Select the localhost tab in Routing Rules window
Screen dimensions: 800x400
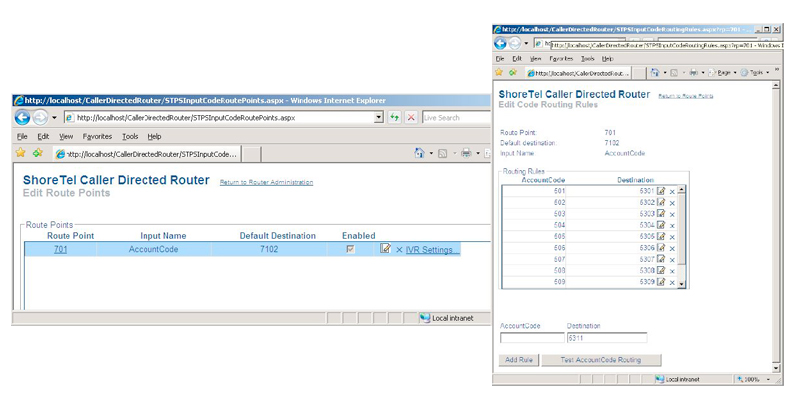(579, 73)
